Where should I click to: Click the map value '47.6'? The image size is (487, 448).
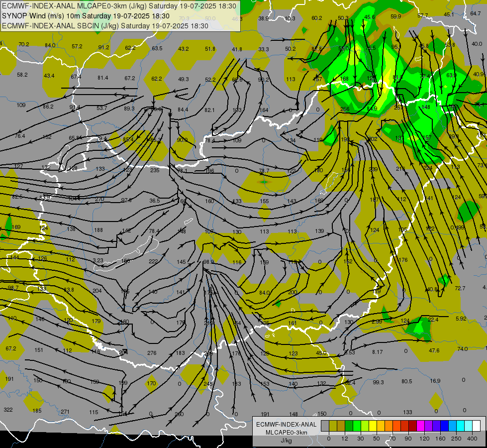coord(434,350)
